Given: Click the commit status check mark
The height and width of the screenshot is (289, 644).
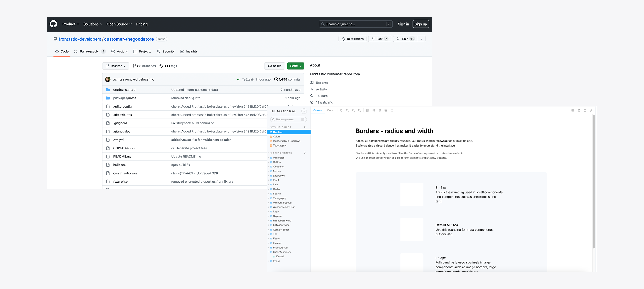Looking at the screenshot, I should click(x=238, y=79).
